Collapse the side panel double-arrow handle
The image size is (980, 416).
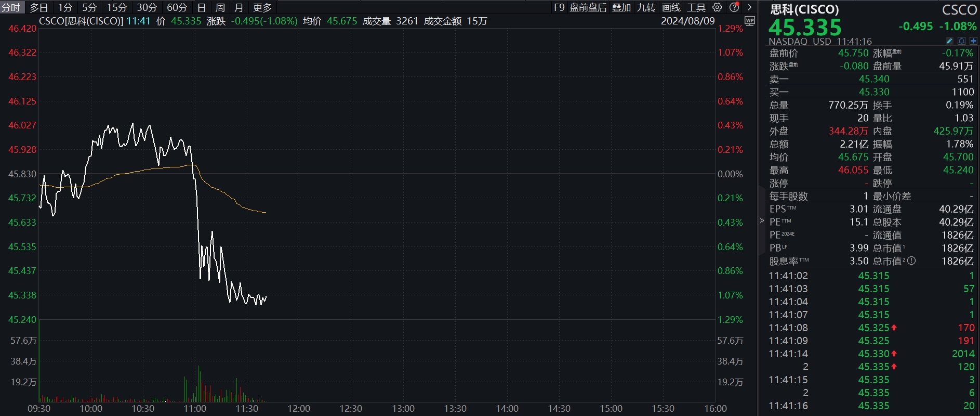click(x=762, y=221)
